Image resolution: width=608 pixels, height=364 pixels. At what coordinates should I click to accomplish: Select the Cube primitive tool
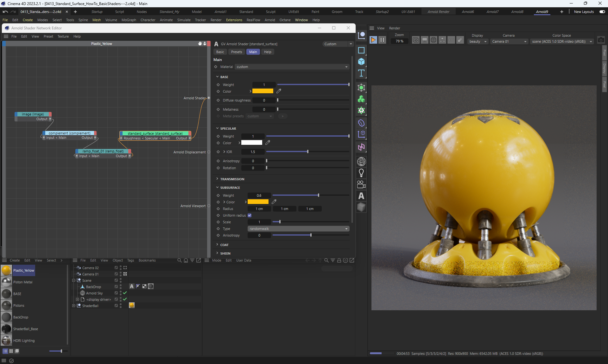pyautogui.click(x=361, y=62)
